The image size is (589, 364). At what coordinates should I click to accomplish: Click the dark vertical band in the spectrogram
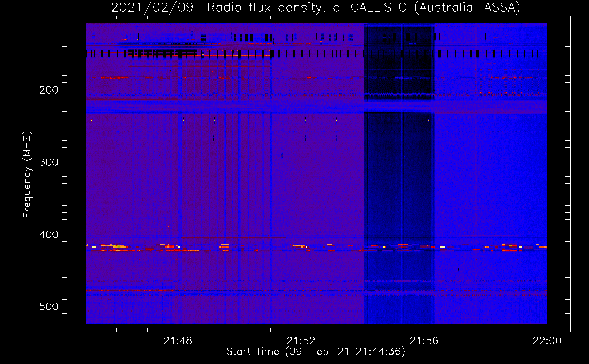(399, 174)
